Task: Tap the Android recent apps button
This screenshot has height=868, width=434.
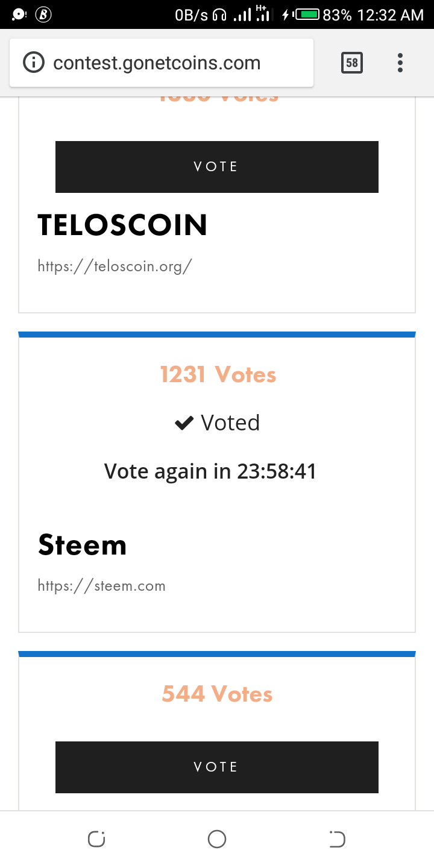Action: click(96, 839)
